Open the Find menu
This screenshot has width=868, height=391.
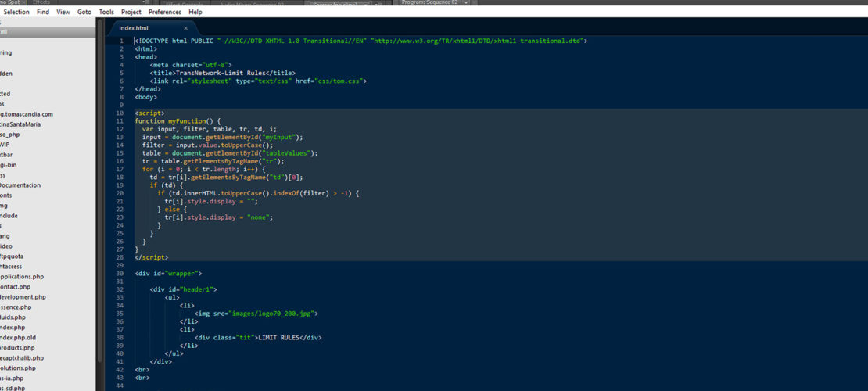(x=43, y=12)
